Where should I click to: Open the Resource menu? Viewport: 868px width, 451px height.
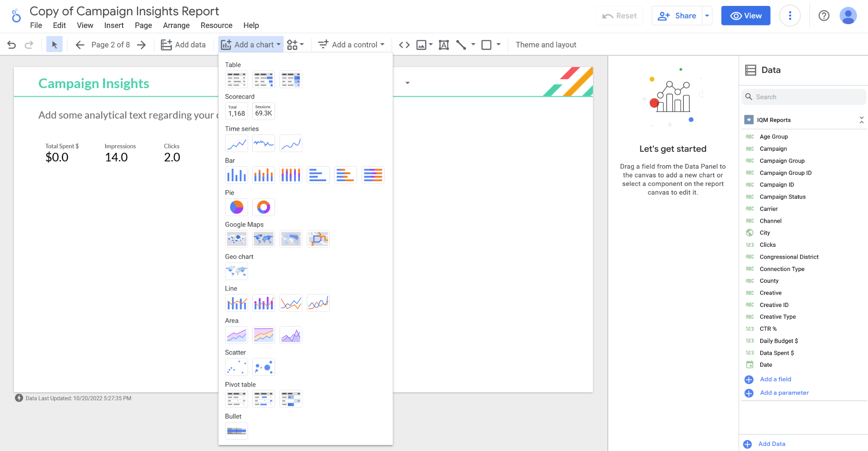coord(216,25)
